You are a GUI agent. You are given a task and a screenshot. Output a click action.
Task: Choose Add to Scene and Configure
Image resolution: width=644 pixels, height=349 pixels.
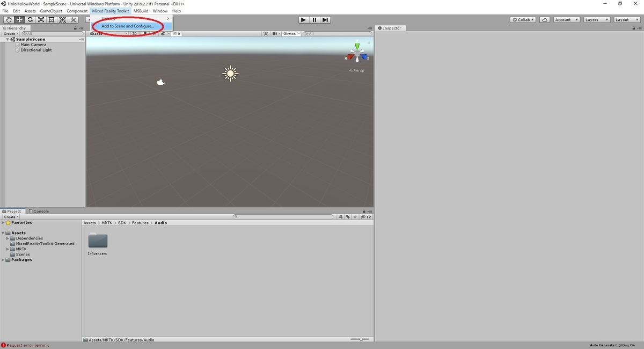[131, 26]
